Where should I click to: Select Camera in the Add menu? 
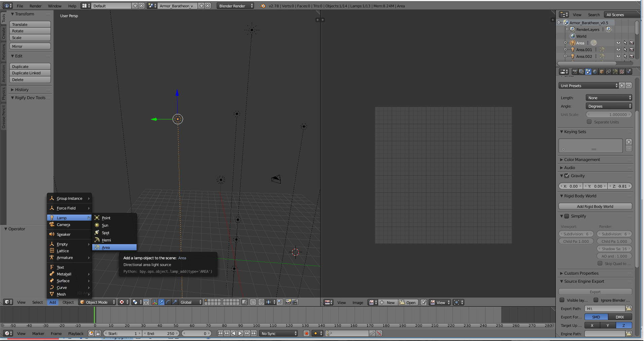click(x=69, y=225)
